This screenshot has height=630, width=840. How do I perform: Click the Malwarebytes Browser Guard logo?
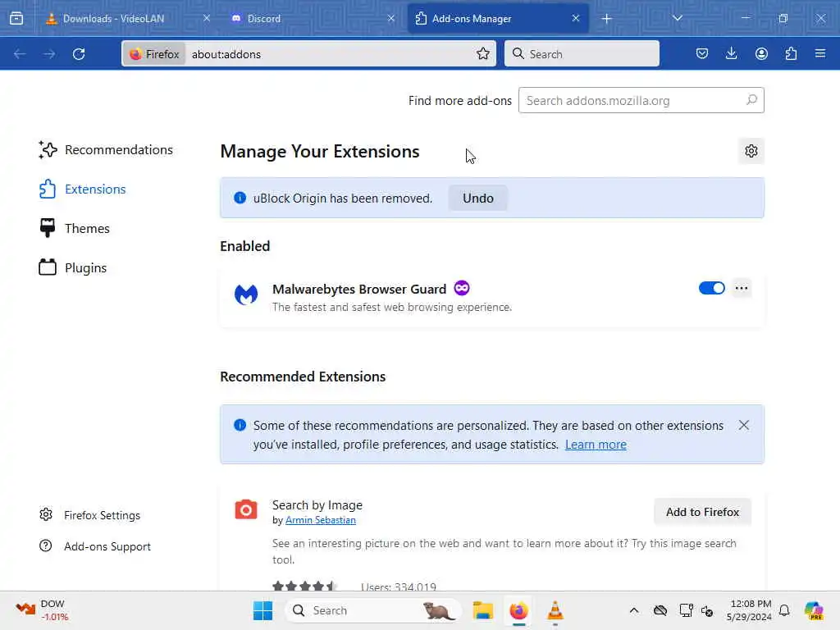coord(246,294)
